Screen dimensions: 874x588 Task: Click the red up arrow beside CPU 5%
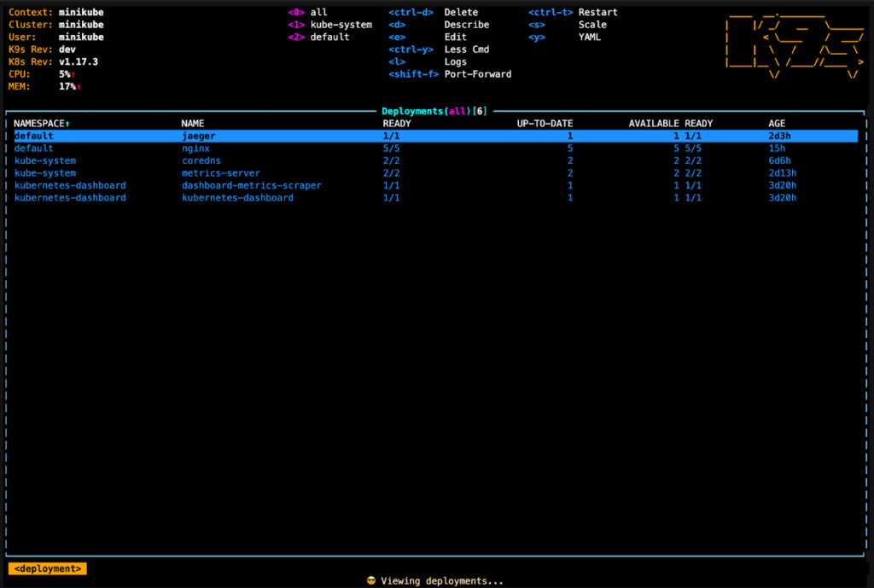pos(73,75)
